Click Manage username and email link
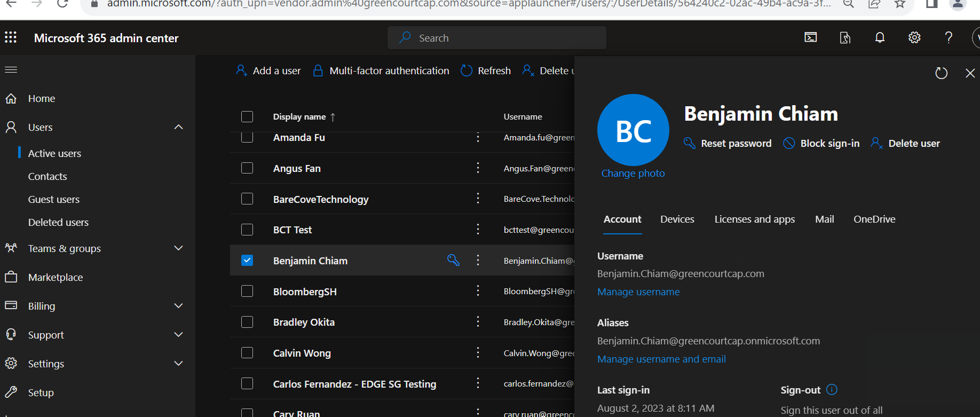Image resolution: width=980 pixels, height=417 pixels. click(661, 359)
